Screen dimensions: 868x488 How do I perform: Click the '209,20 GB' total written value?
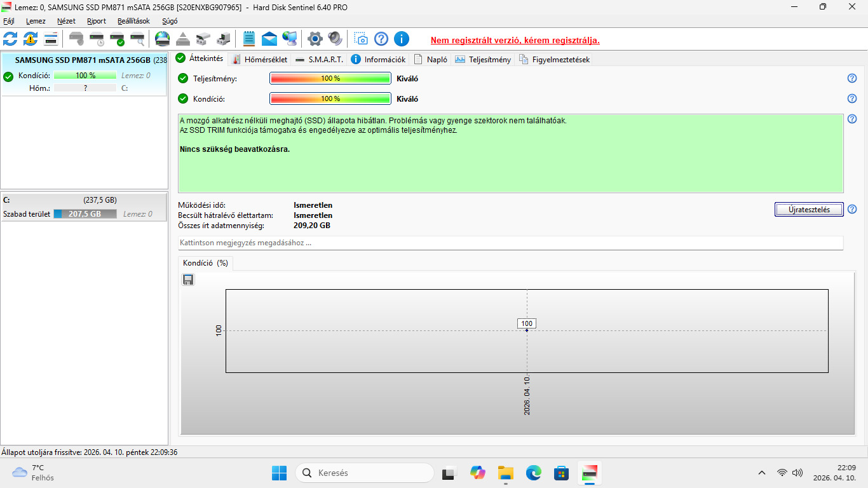pyautogui.click(x=312, y=226)
